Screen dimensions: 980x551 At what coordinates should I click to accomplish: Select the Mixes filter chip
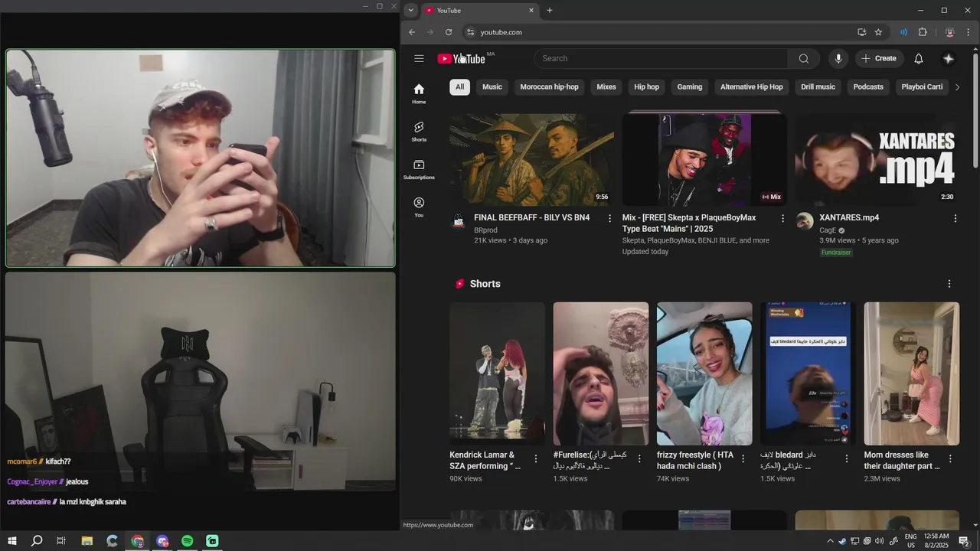606,87
